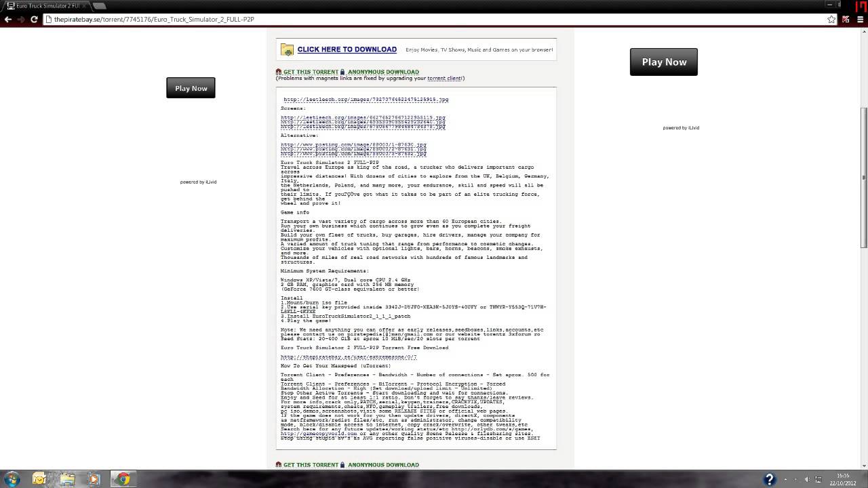This screenshot has height=488, width=868.
Task: Open the first leetleech.org image link
Action: pos(366,100)
